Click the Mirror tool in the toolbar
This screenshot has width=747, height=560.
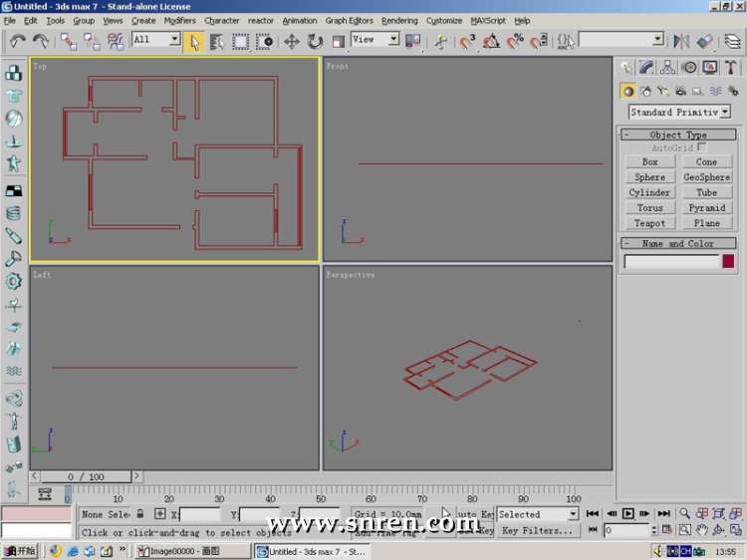pyautogui.click(x=681, y=41)
